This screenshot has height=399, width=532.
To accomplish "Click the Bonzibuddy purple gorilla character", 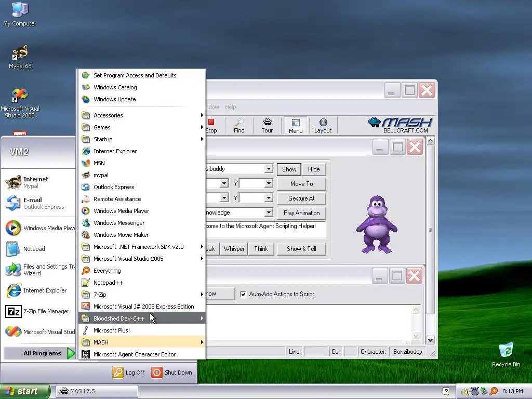I will 377,224.
